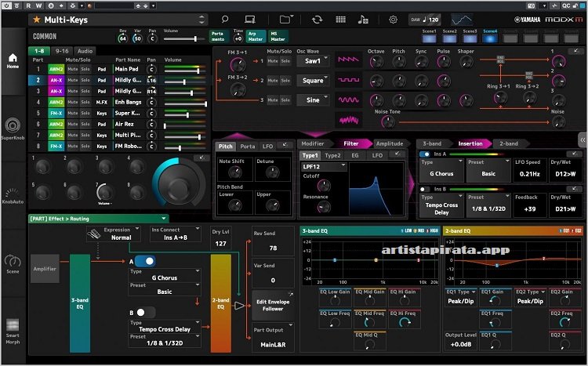Pop out the Ins A panel arrow icon
The height and width of the screenshot is (366, 588).
click(x=574, y=154)
